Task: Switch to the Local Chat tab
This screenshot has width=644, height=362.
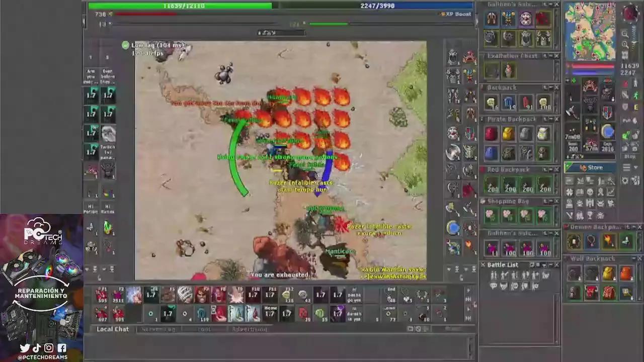Action: (113, 329)
